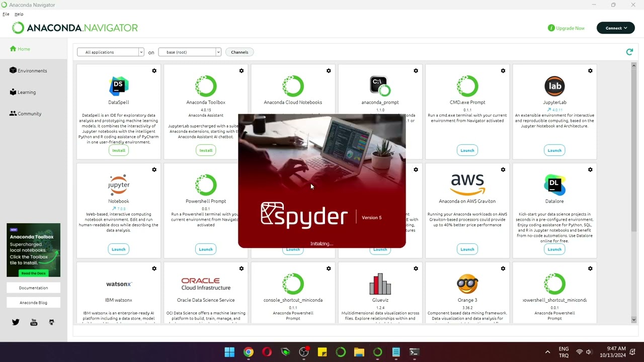This screenshot has height=362, width=644.
Task: Launch JupyterLab
Action: 554,150
